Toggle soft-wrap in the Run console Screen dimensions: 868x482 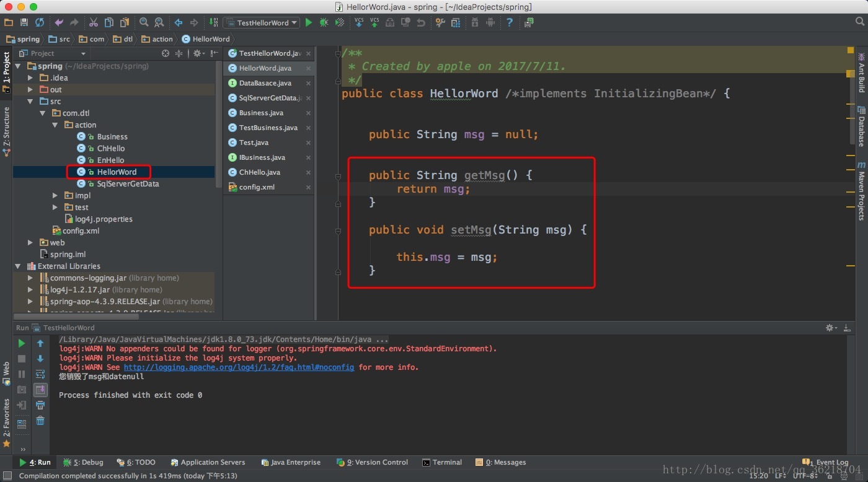tap(40, 374)
